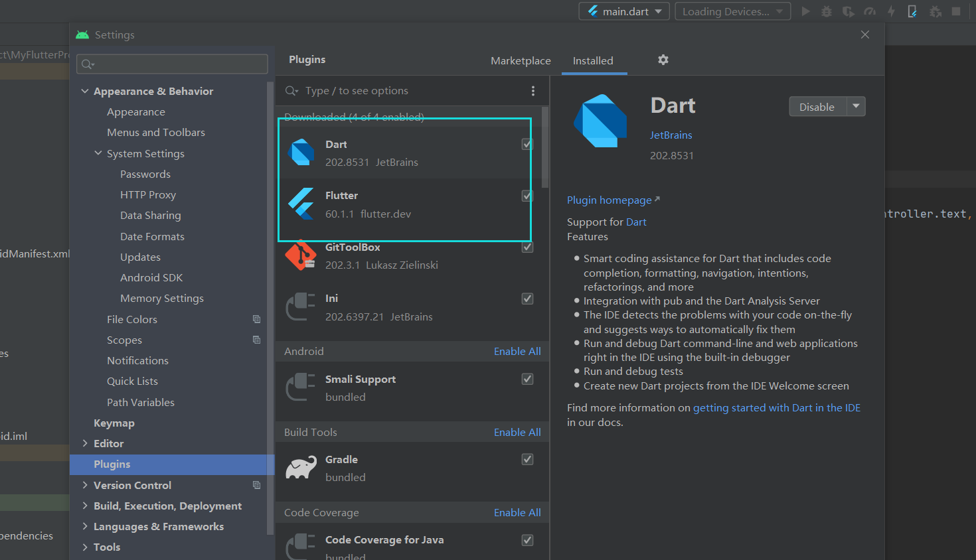The height and width of the screenshot is (560, 976).
Task: Click the Gradle elephant icon
Action: [301, 468]
